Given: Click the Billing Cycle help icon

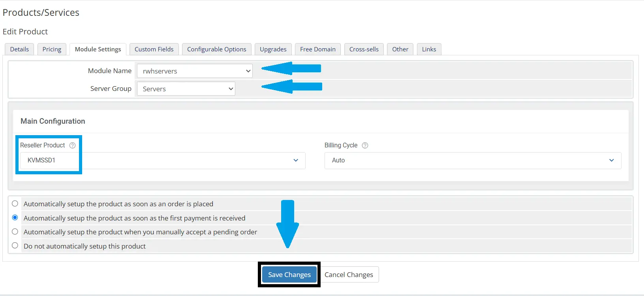Looking at the screenshot, I should (x=365, y=145).
